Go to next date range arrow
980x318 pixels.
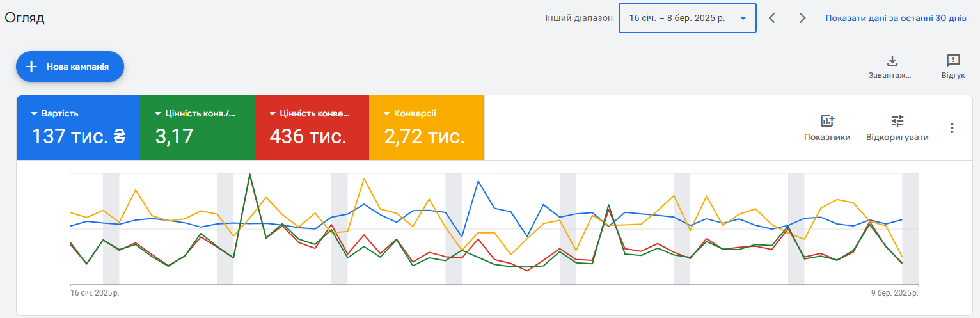tap(802, 18)
